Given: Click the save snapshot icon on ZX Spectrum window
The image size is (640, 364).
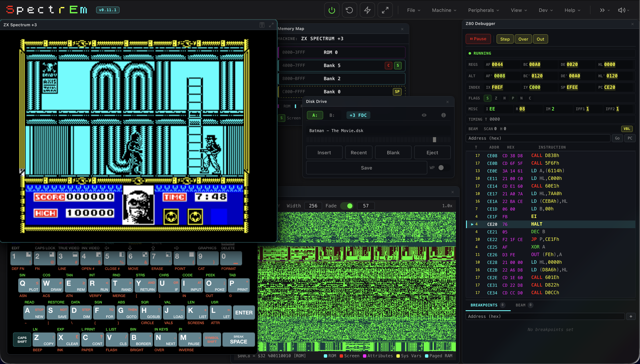Looking at the screenshot, I should [x=262, y=25].
